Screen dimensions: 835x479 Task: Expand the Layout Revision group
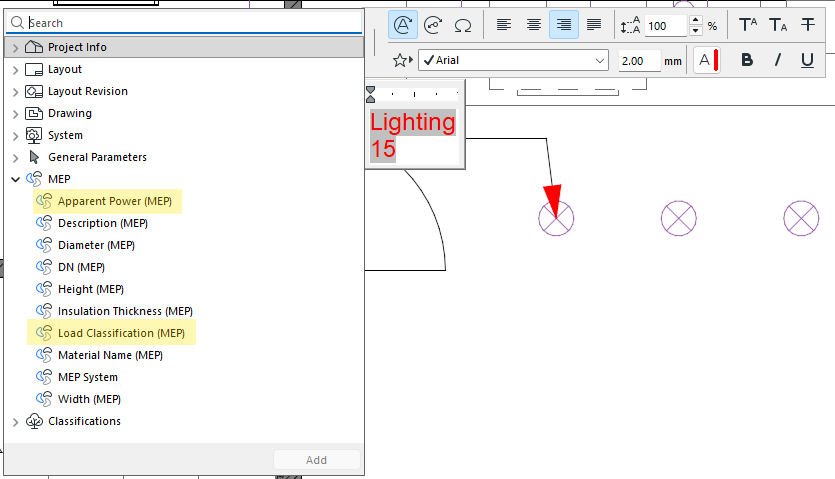[15, 92]
